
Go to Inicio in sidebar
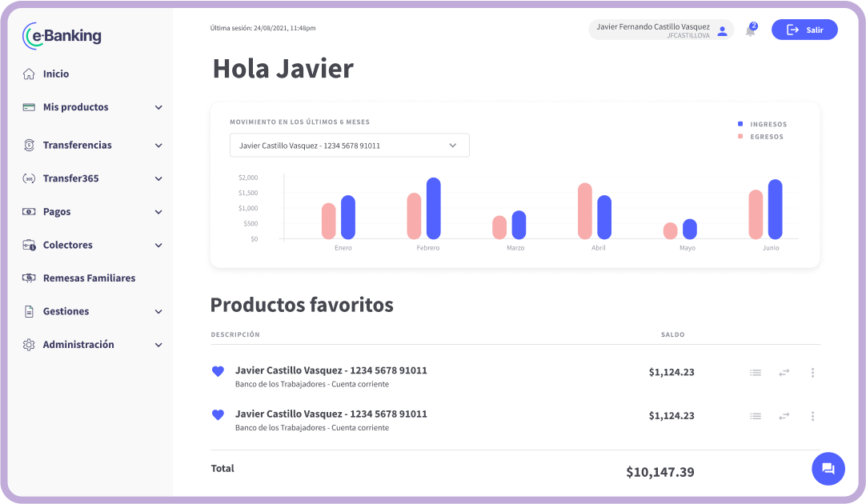click(x=56, y=74)
